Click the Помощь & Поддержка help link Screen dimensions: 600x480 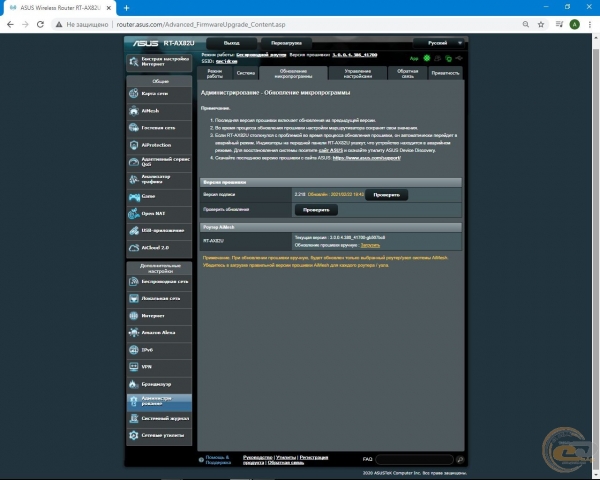coord(218,460)
